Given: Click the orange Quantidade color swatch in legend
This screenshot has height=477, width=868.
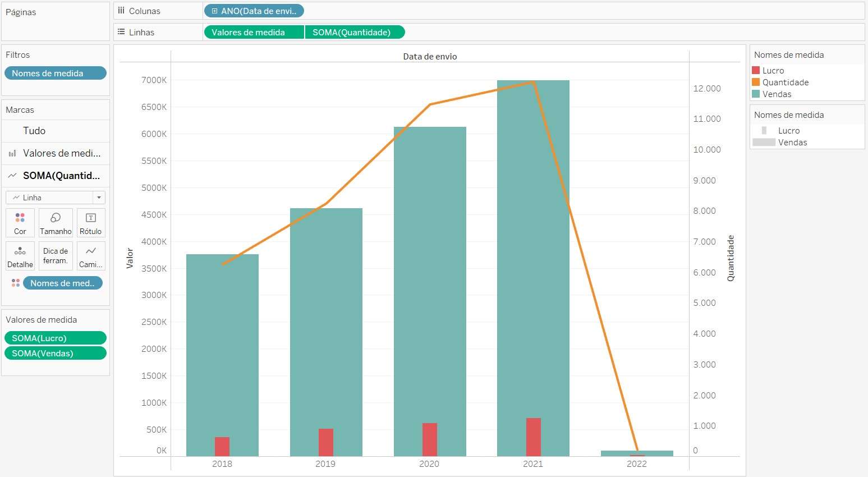Looking at the screenshot, I should (x=756, y=82).
